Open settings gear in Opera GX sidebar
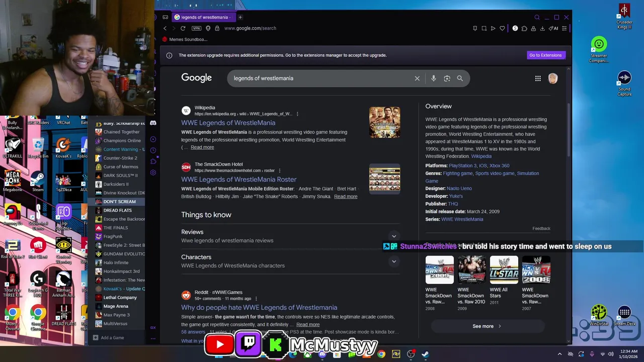Viewport: 644px width, 362px height. pos(153,172)
